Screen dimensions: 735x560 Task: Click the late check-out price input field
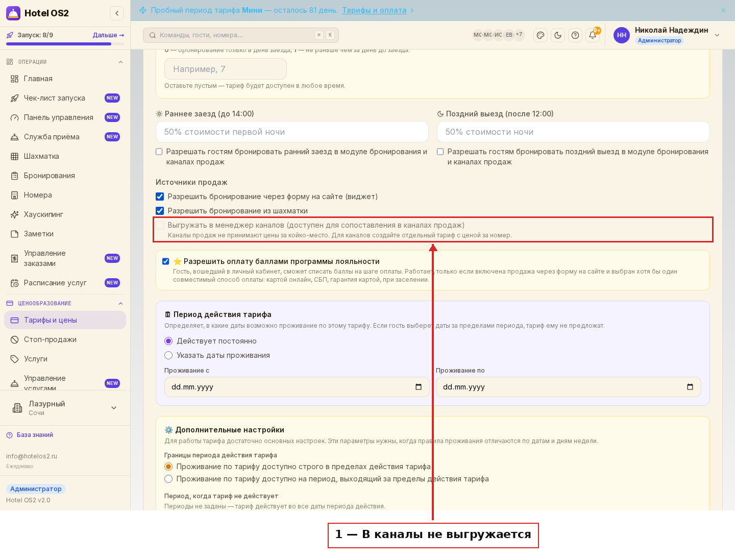click(573, 132)
